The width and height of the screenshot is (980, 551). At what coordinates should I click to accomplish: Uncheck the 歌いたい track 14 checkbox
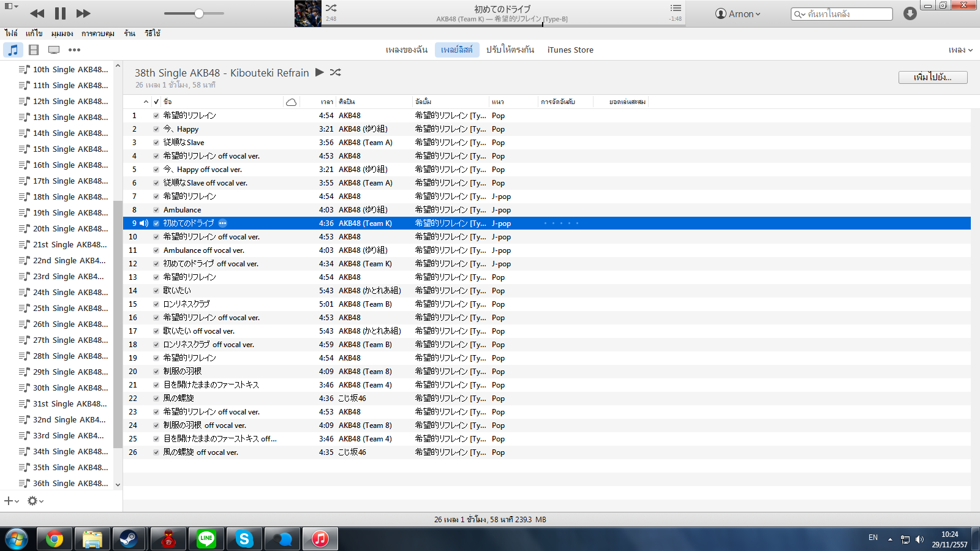156,291
